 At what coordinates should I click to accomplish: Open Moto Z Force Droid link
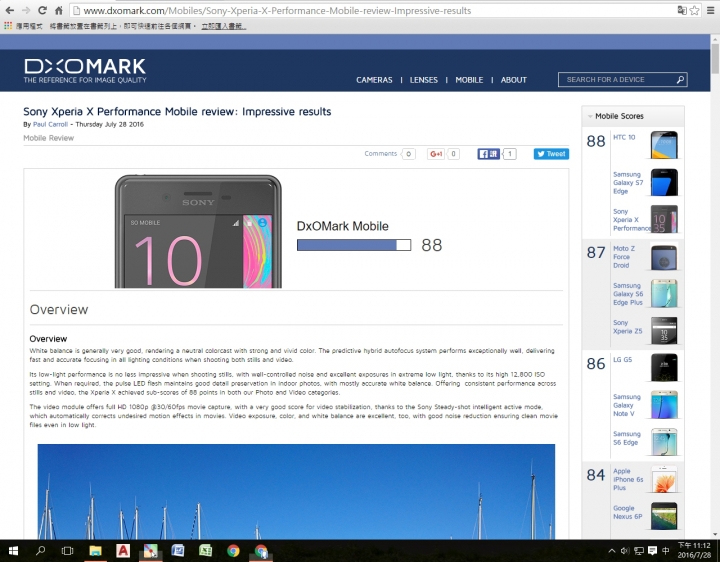[x=624, y=257]
